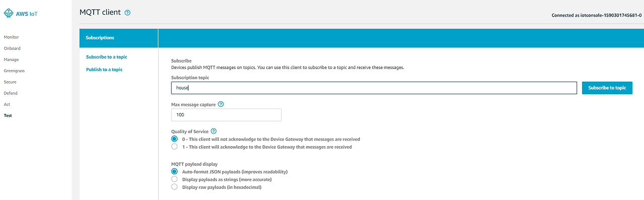Click the Max message capture field

[226, 115]
